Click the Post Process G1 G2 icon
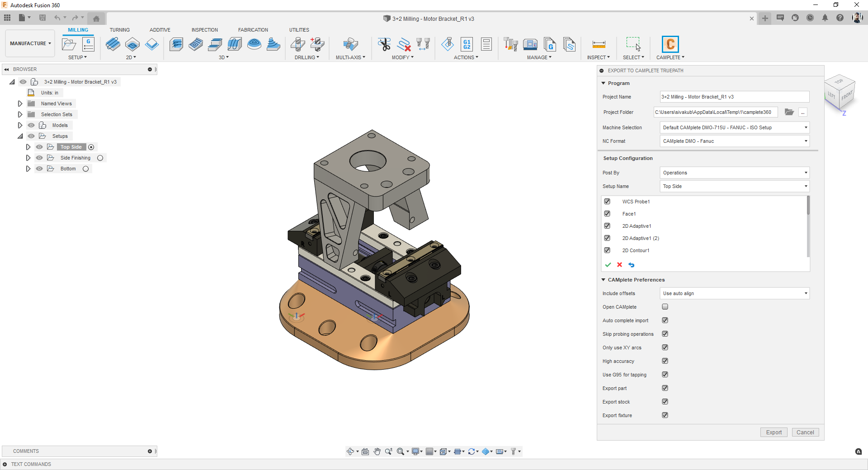868x470 pixels. tap(467, 44)
